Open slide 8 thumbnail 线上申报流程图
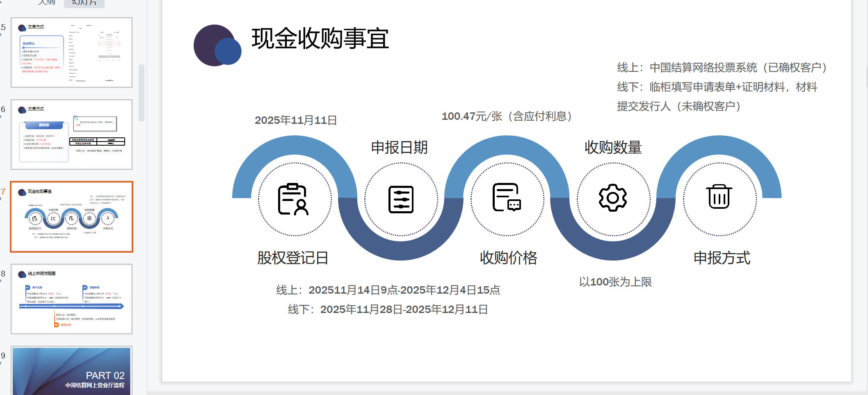 pos(71,299)
